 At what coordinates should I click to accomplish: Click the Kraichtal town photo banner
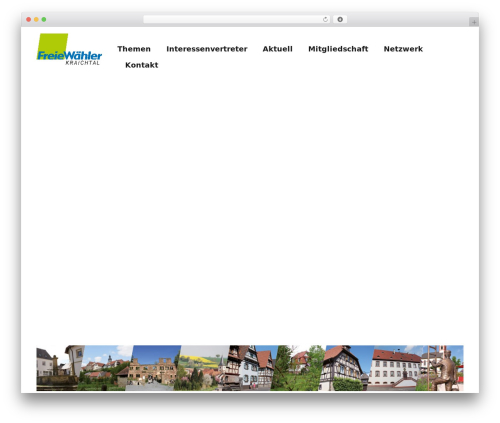(250, 368)
